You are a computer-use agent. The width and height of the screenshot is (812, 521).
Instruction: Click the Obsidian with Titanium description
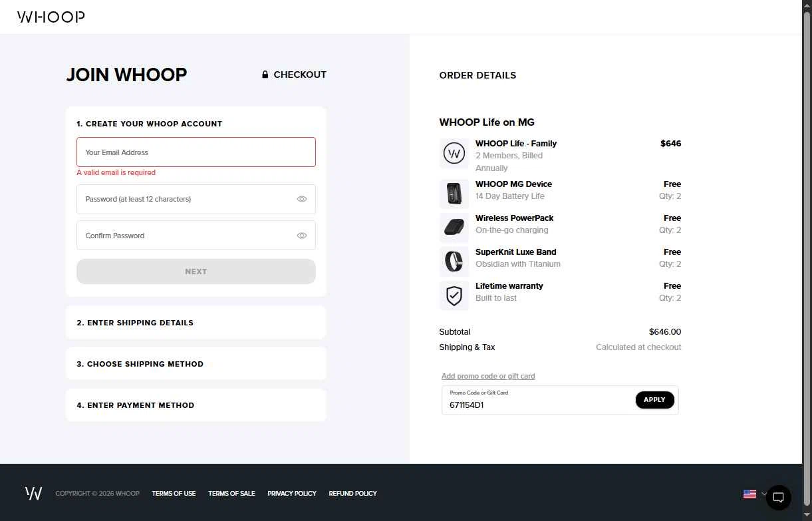point(518,264)
